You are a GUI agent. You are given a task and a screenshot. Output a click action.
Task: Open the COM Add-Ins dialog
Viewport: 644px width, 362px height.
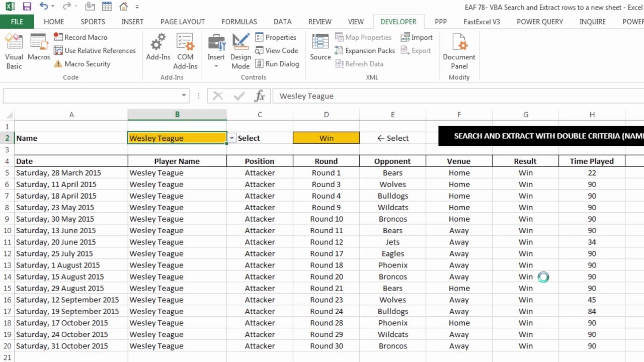point(185,51)
